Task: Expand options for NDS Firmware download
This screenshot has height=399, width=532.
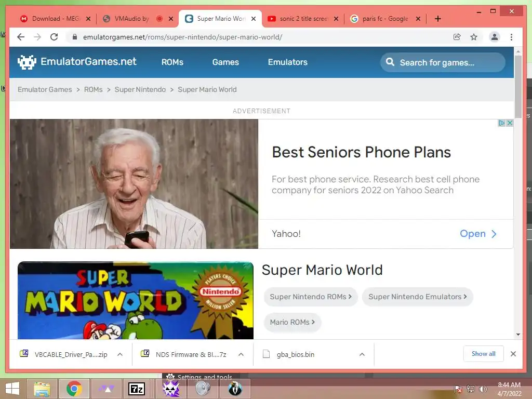Action: tap(241, 354)
